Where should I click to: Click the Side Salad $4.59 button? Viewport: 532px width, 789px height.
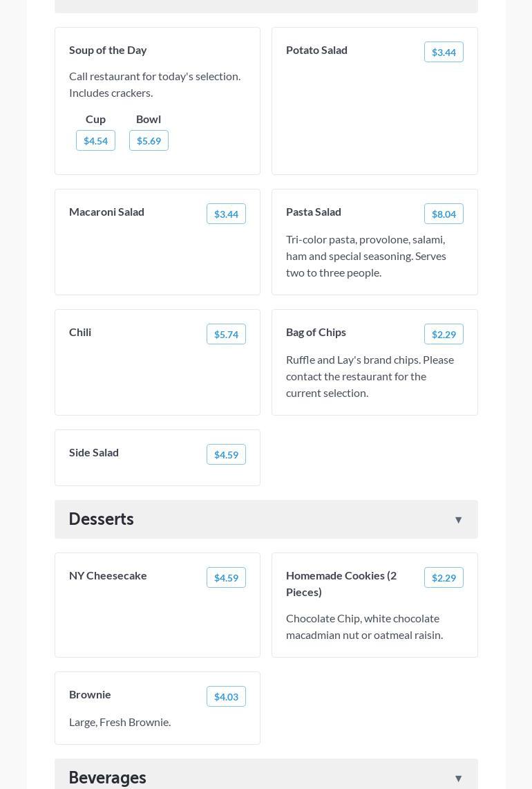[x=226, y=455]
